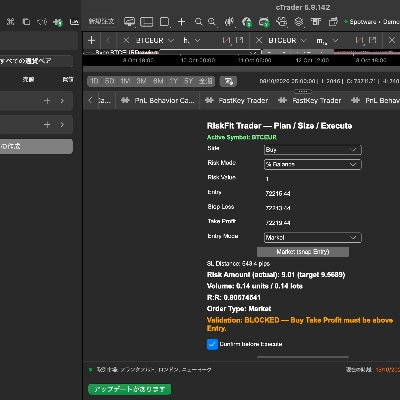
Task: Select the single-square layout icon
Action: [164, 22]
